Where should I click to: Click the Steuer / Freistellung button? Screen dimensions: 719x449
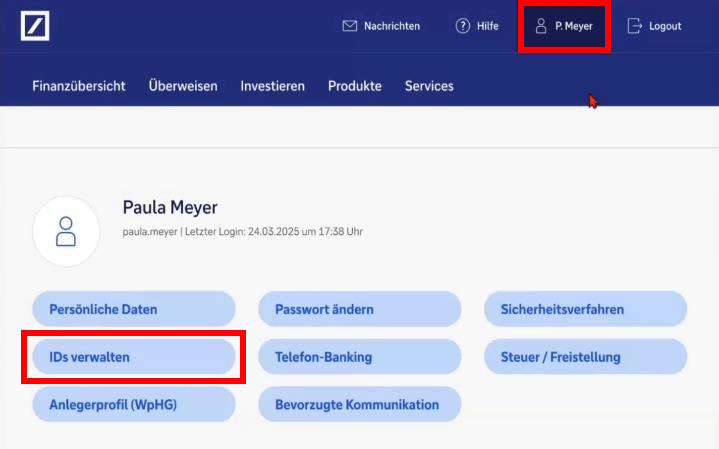586,357
